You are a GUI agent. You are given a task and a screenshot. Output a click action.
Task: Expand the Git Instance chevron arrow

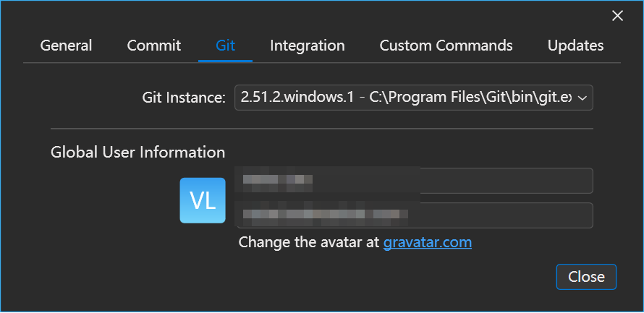click(582, 98)
